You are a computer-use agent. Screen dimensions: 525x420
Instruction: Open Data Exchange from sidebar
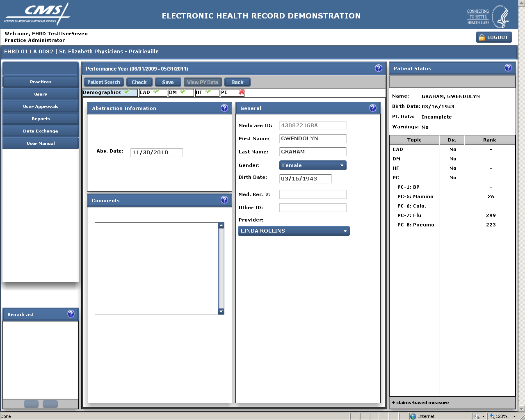click(41, 131)
